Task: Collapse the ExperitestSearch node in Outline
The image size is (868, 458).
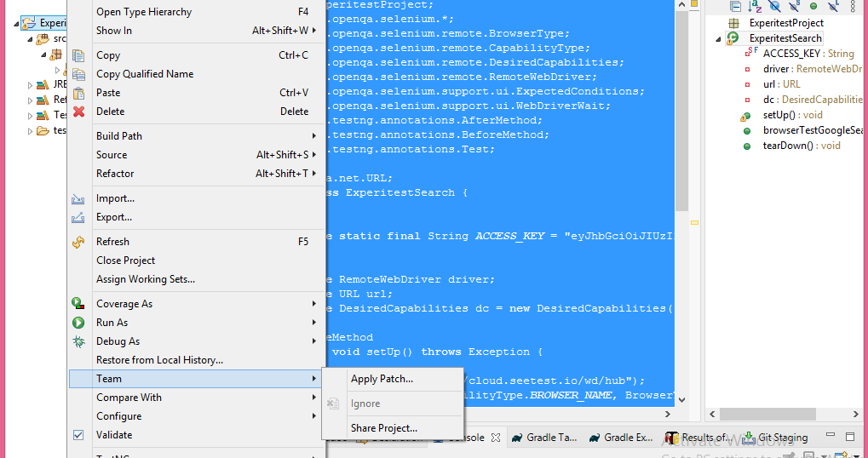Action: [719, 39]
